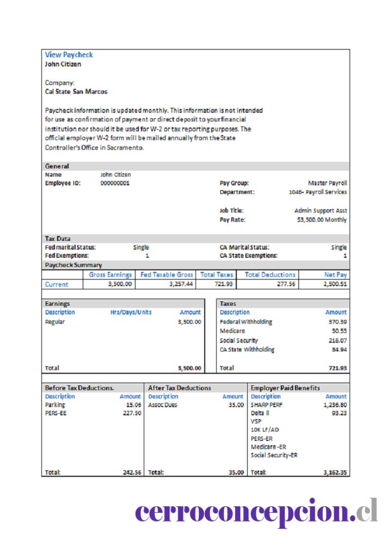The width and height of the screenshot is (392, 545).
Task: Select the Current row label
Action: coord(57,284)
